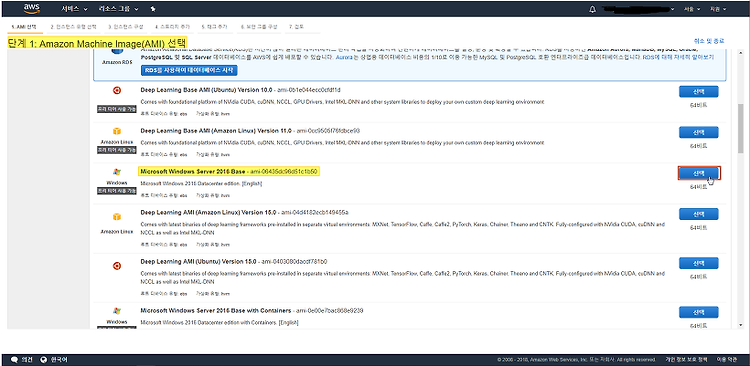Image resolution: width=750 pixels, height=366 pixels.
Task: Go to step 7 review tab
Action: coord(296,27)
